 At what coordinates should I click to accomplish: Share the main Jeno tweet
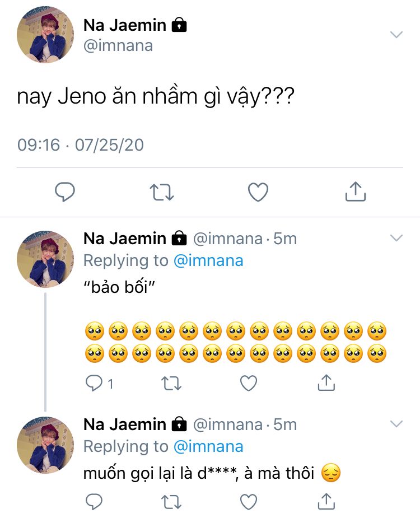click(x=355, y=192)
